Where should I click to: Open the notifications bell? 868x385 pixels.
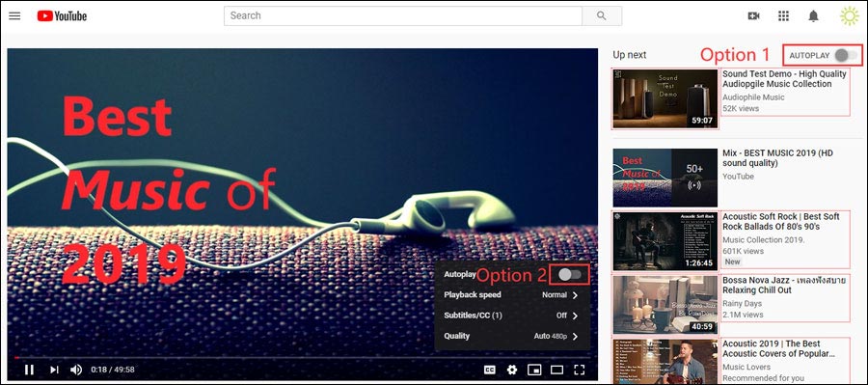pyautogui.click(x=813, y=16)
